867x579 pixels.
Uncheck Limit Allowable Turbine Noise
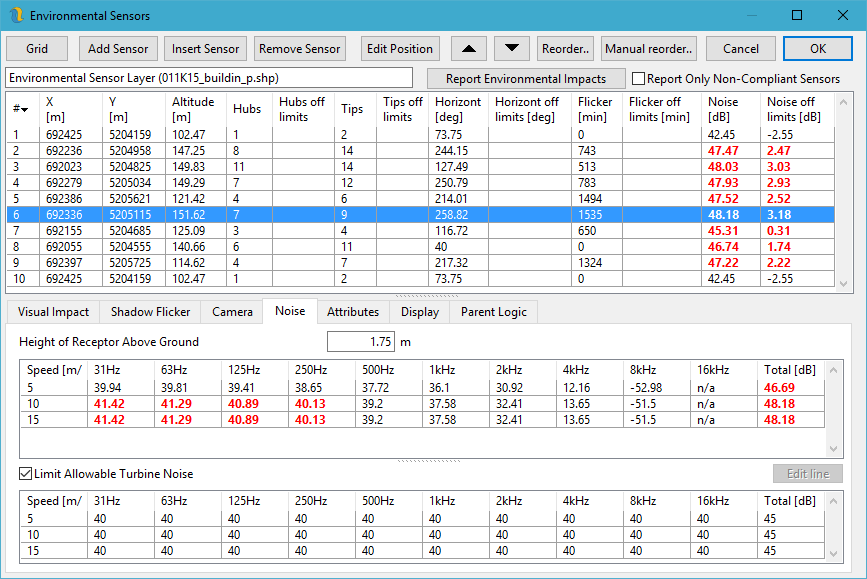coord(26,473)
